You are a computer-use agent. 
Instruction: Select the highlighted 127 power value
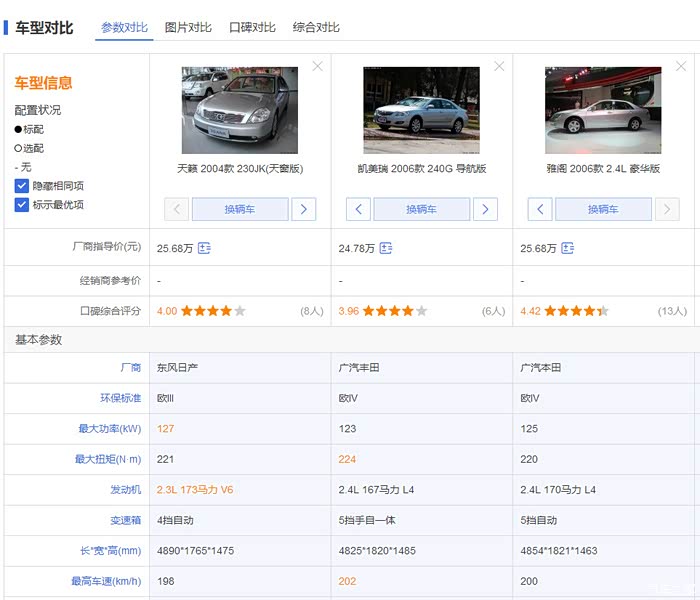coord(165,429)
